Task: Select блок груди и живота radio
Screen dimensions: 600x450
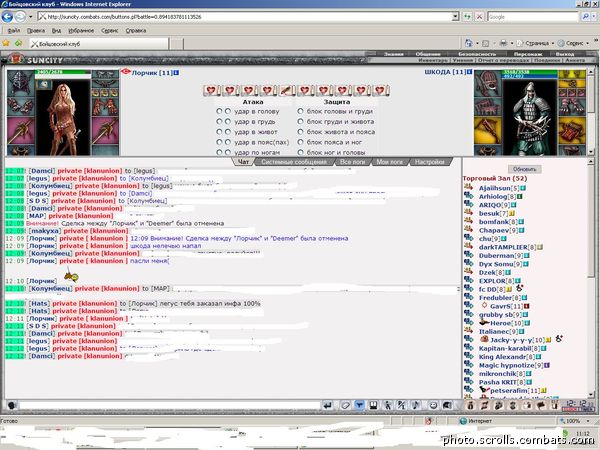Action: pos(300,121)
